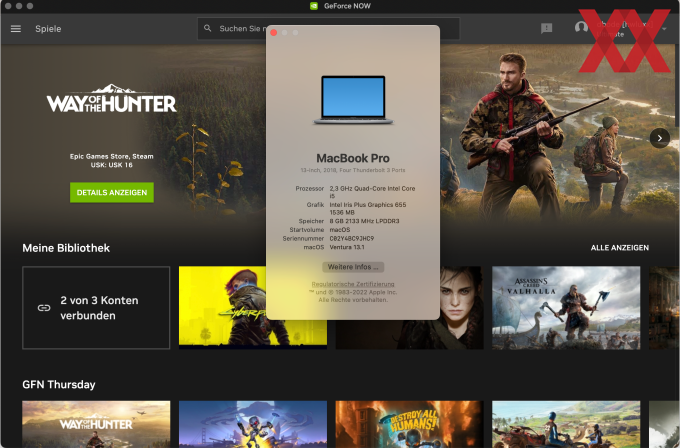Screen dimensions: 680x448
Task: Click Intel Iris Plus Graphics 655 text
Action: pos(368,205)
